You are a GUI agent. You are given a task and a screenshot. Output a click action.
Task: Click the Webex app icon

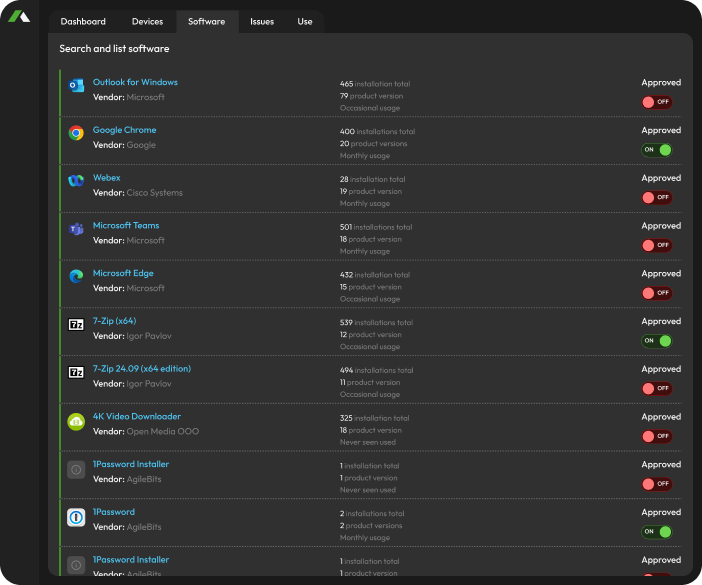tap(76, 180)
